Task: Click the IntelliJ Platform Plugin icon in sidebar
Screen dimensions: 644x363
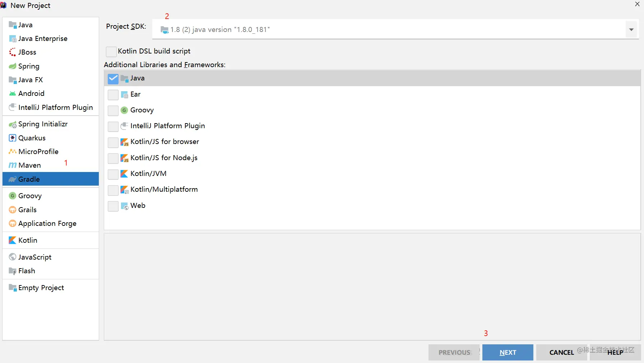Action: (x=13, y=107)
